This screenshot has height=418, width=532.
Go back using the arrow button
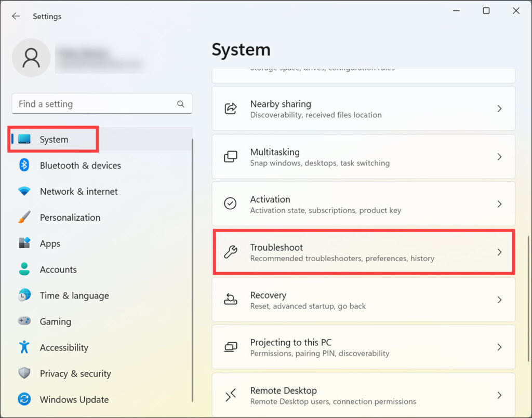click(x=16, y=16)
